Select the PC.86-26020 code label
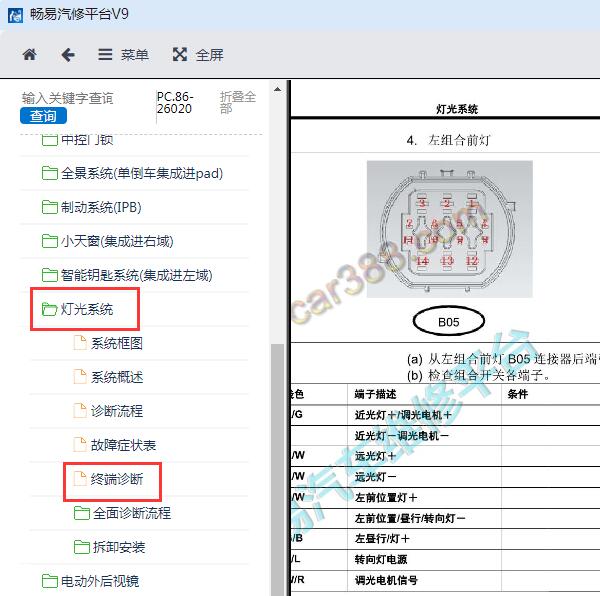This screenshot has height=596, width=600. coord(175,103)
